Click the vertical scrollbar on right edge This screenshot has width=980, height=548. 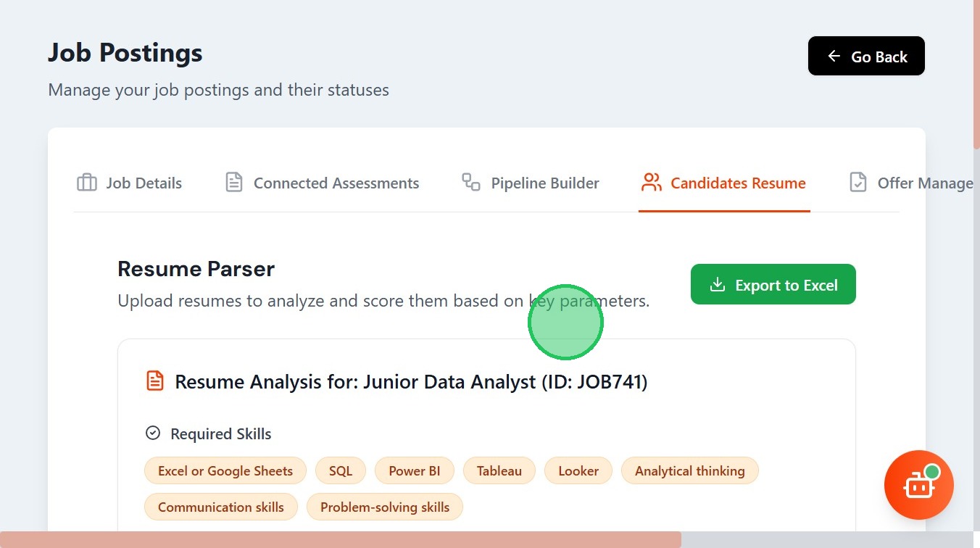click(x=976, y=72)
